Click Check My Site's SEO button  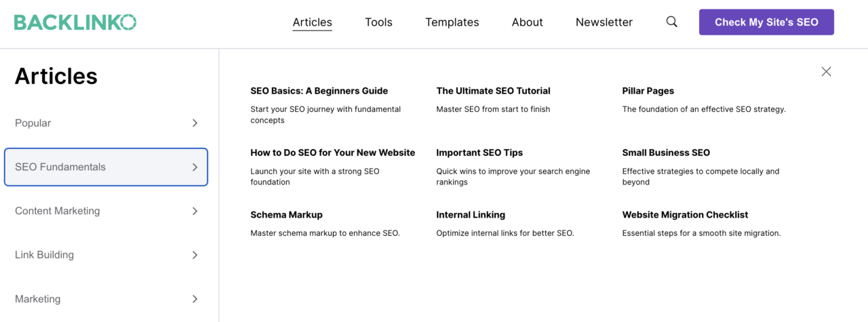pos(766,22)
